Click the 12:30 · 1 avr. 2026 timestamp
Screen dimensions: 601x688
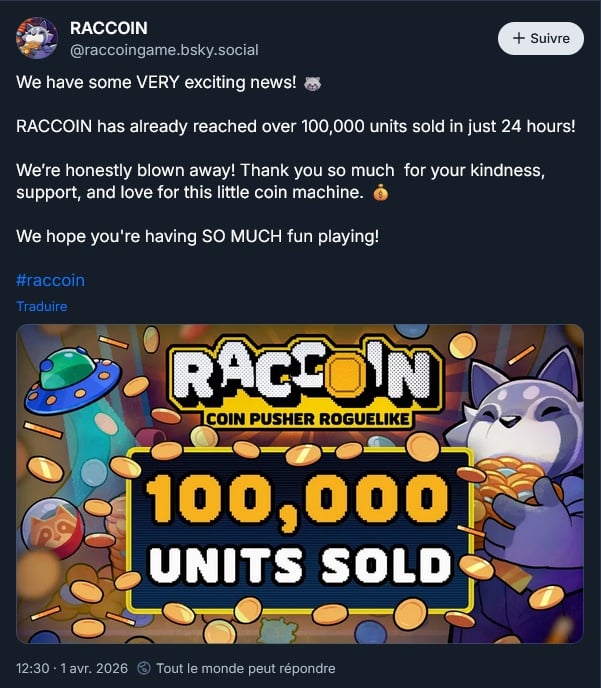click(x=72, y=668)
